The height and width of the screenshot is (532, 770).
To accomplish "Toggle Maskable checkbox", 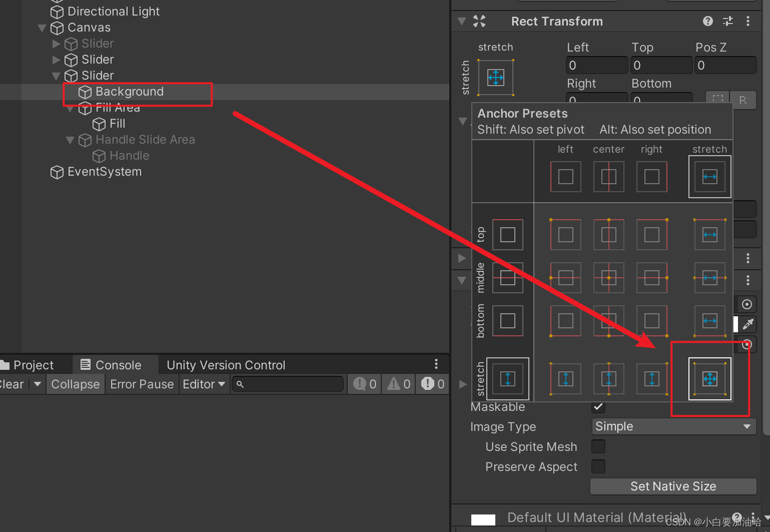I will coord(598,406).
